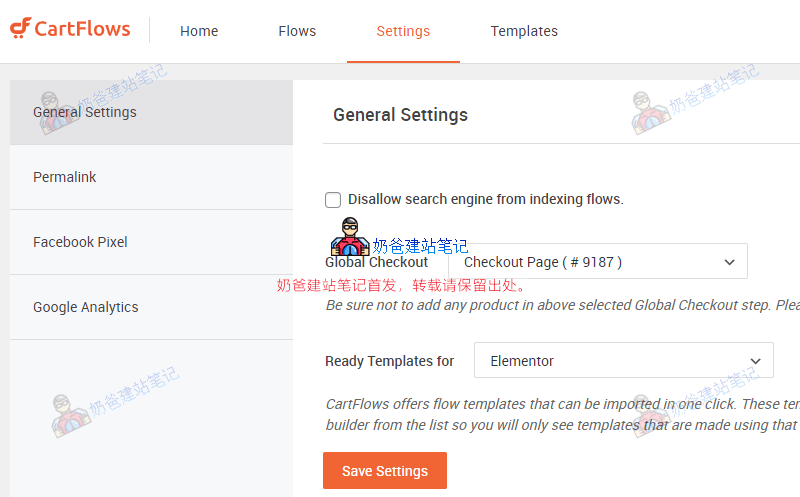
Task: Click the General Settings panel heading
Action: [x=400, y=115]
